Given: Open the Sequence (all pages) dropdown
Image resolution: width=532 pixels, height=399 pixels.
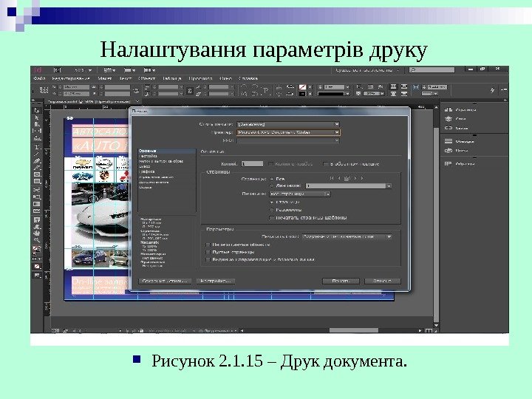Looking at the screenshot, I should (x=300, y=194).
